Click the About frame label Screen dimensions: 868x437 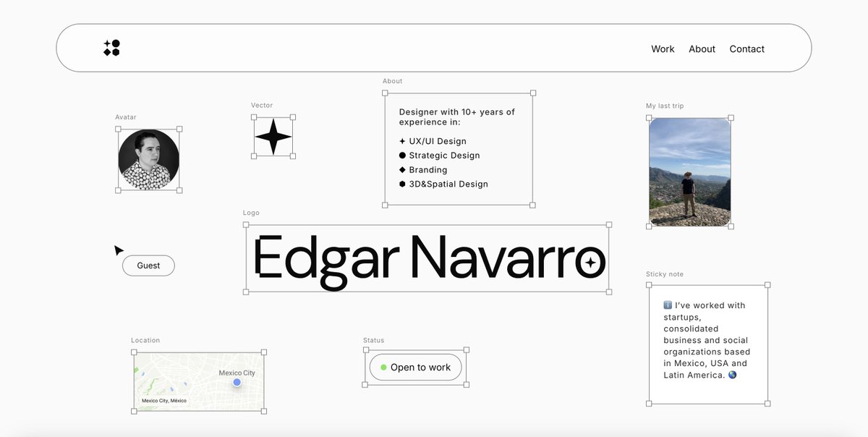click(x=393, y=81)
